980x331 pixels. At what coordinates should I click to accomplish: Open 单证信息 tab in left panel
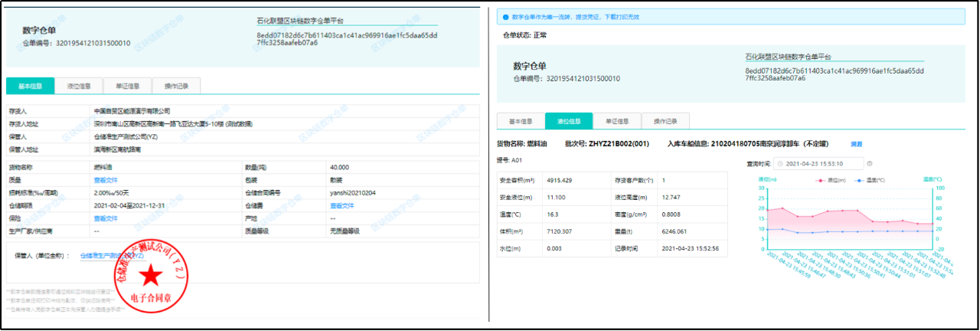pyautogui.click(x=126, y=86)
